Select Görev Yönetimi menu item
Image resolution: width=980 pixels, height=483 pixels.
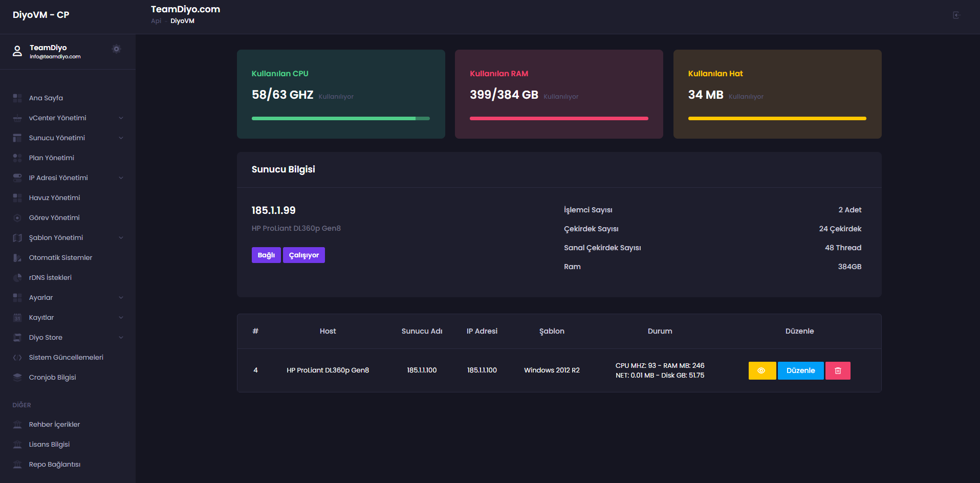coord(68,217)
